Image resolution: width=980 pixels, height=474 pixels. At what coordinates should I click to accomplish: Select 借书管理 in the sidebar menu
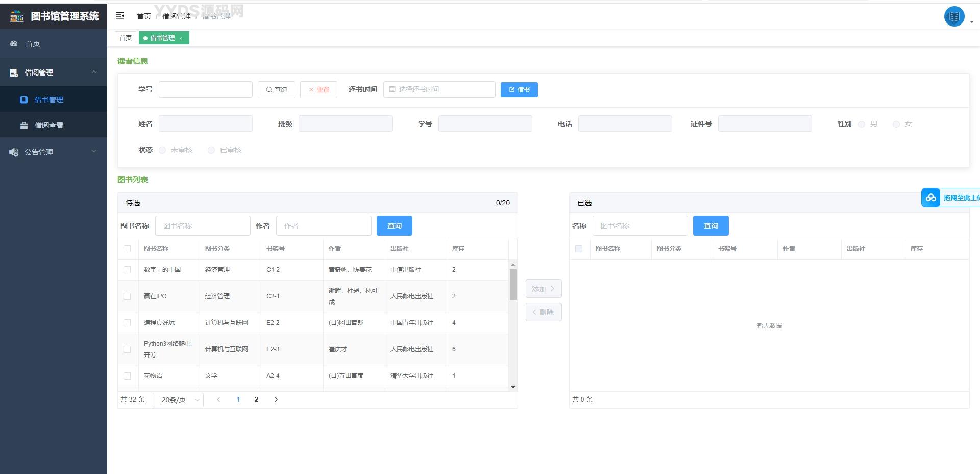[48, 100]
